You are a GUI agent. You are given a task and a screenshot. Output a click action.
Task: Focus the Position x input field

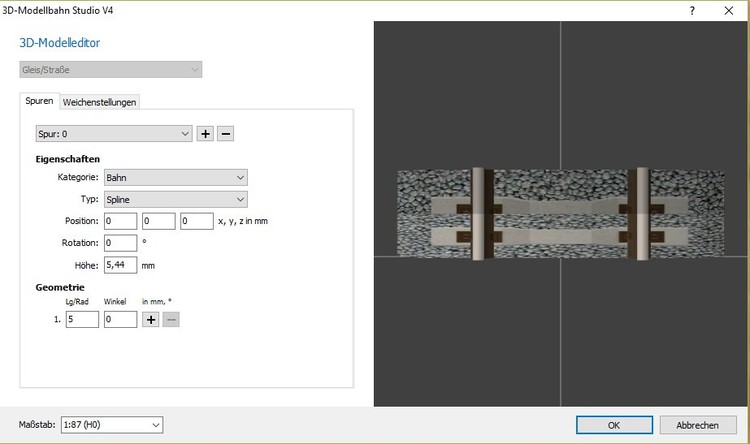click(x=121, y=221)
